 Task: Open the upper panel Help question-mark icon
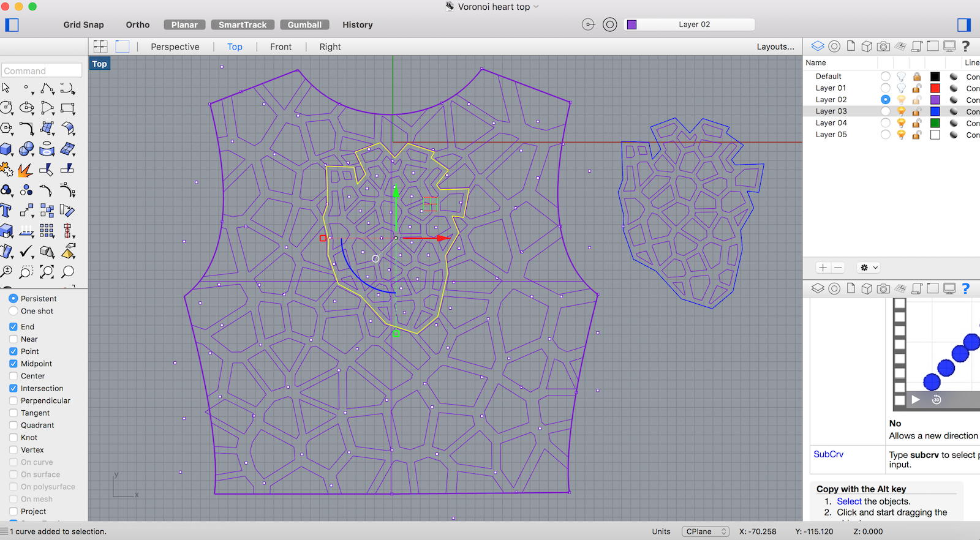coord(966,46)
